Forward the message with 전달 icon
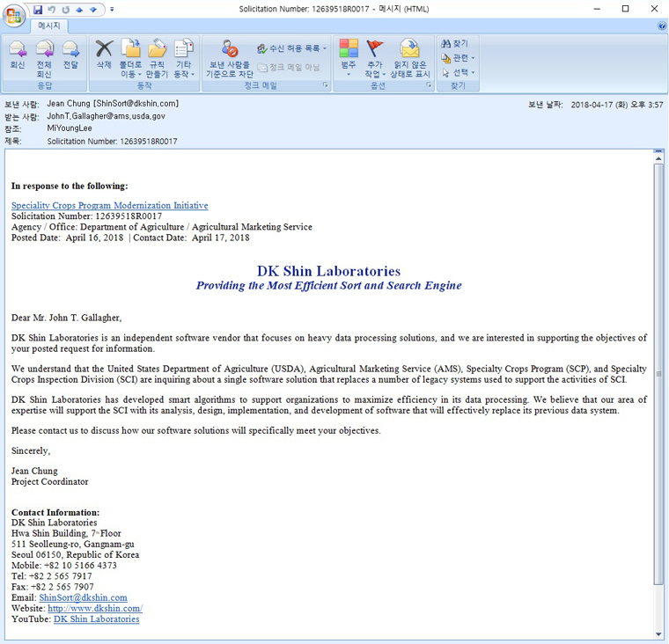Viewport: 669px width, 644px height. 70,55
